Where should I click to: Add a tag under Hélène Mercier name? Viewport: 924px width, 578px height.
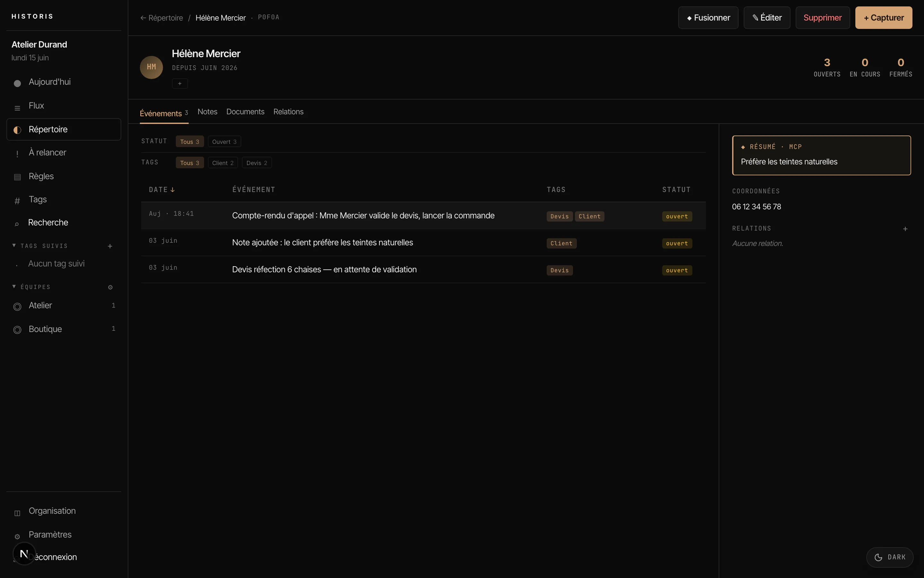pos(180,83)
